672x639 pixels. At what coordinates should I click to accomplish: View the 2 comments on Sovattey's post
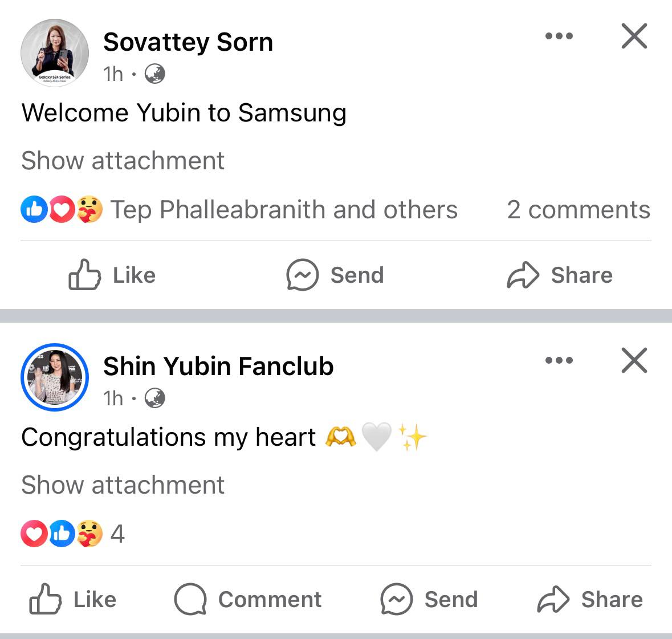click(x=578, y=210)
